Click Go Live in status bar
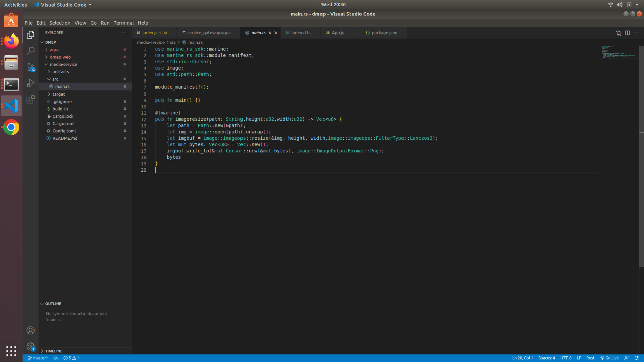644x362 pixels. pyautogui.click(x=609, y=358)
